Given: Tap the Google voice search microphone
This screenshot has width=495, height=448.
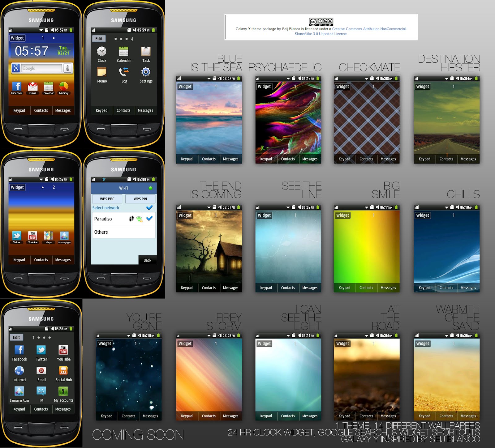Looking at the screenshot, I should (x=67, y=68).
